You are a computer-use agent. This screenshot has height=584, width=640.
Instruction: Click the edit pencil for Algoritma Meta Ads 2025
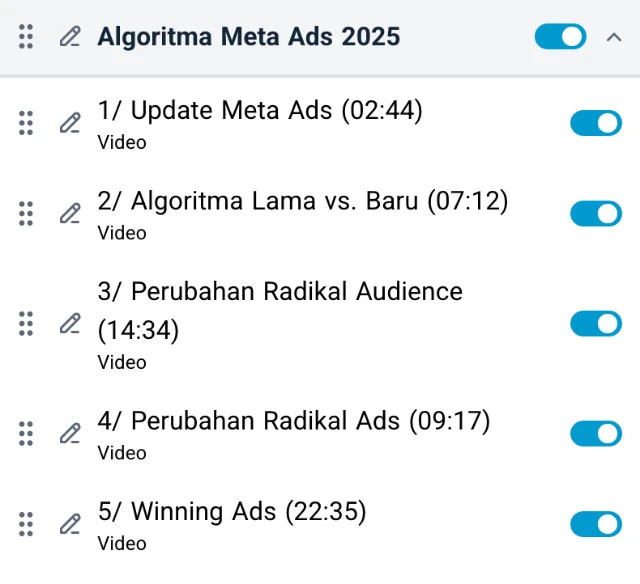pyautogui.click(x=69, y=38)
